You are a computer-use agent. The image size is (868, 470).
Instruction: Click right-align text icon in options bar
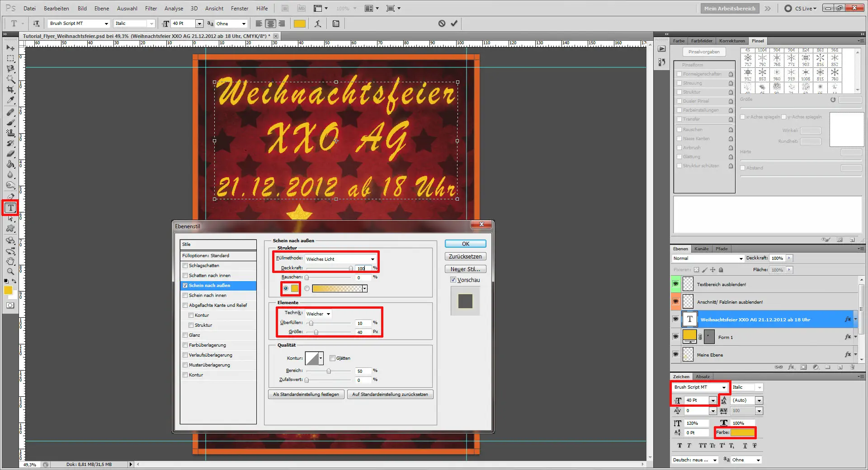pyautogui.click(x=282, y=23)
